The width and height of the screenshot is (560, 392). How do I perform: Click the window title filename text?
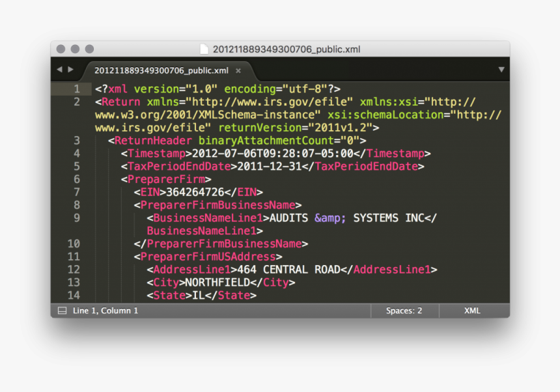tap(287, 49)
